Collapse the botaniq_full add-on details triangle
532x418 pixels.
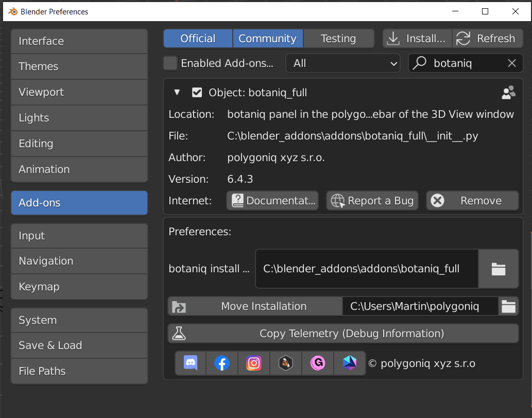click(x=177, y=92)
